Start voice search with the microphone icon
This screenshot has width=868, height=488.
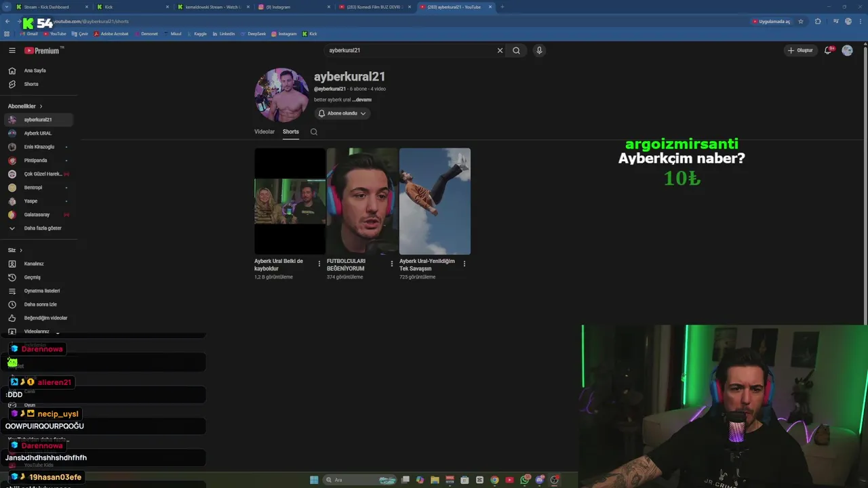539,50
